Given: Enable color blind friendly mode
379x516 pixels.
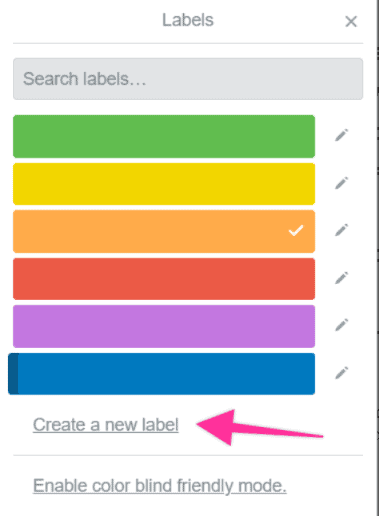Looking at the screenshot, I should coord(160,486).
